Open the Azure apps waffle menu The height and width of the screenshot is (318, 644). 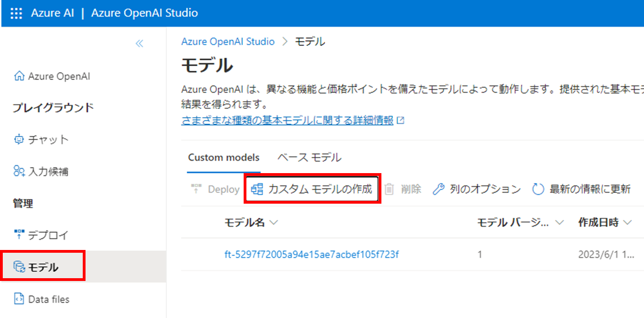click(16, 13)
